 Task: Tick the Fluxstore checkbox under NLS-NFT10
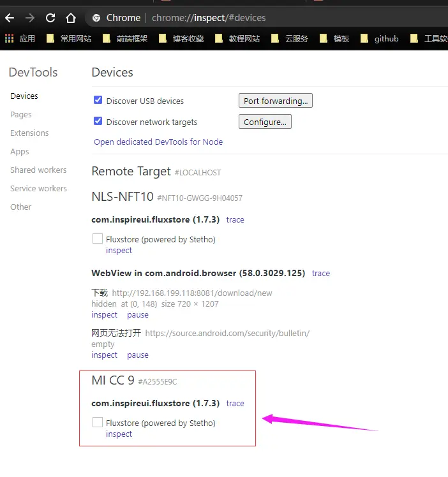[98, 238]
